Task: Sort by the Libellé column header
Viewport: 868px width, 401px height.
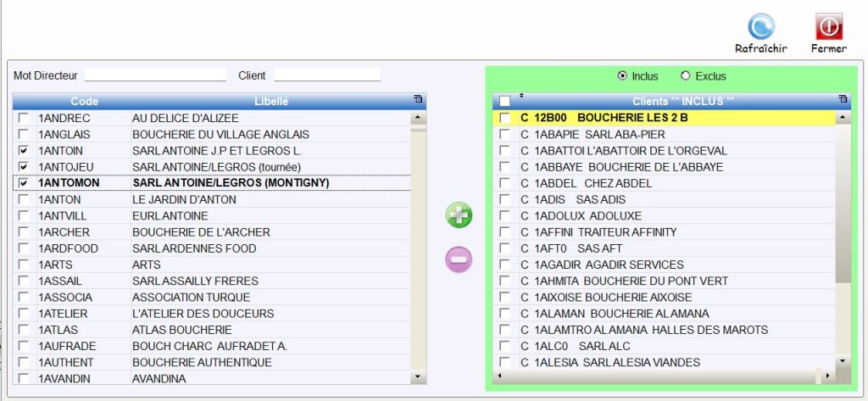Action: coord(271,102)
